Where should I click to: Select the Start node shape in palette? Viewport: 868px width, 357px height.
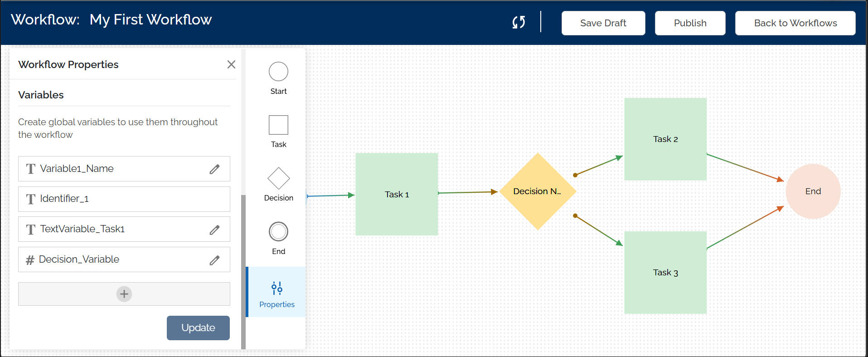pyautogui.click(x=278, y=72)
